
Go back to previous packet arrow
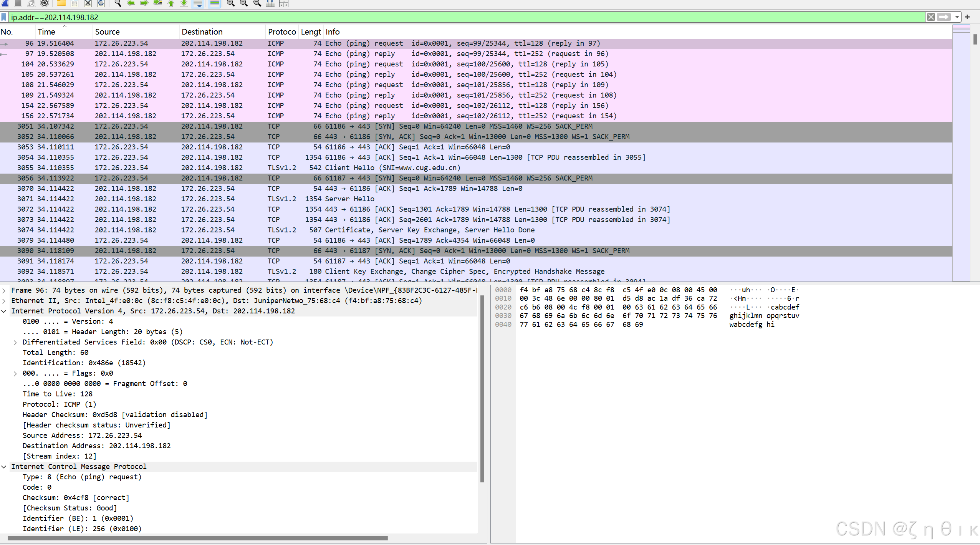click(x=131, y=3)
